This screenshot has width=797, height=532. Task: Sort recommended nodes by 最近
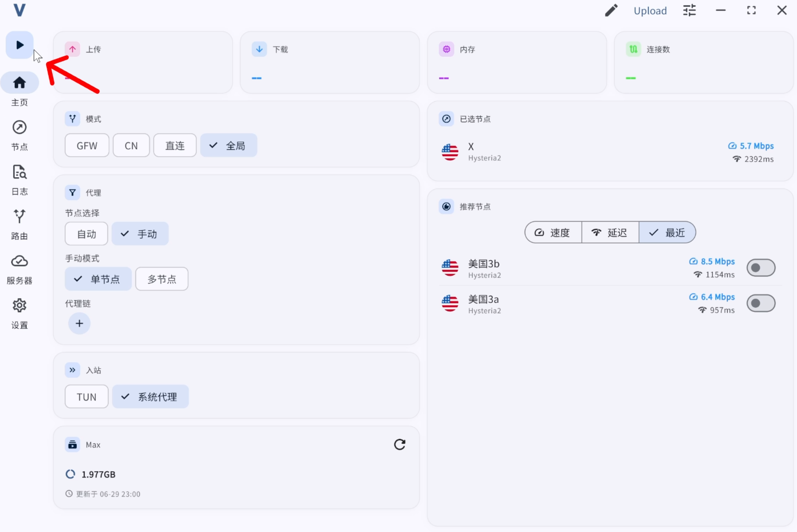click(667, 232)
